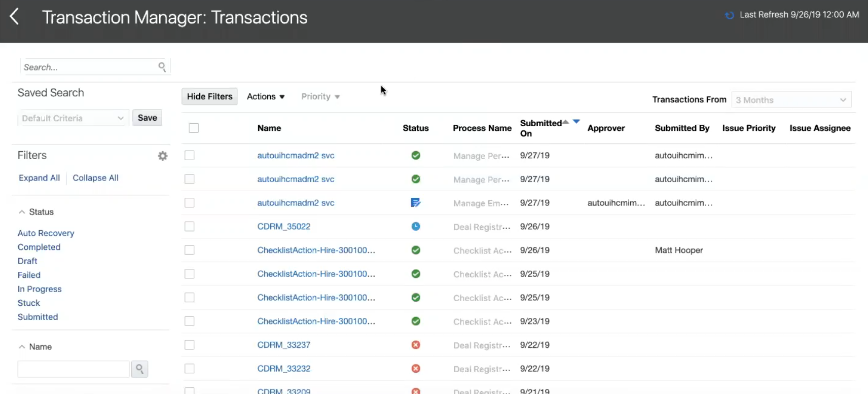Screen dimensions: 868x394
Task: Check the CDRM_33232 row checkbox
Action: click(190, 369)
